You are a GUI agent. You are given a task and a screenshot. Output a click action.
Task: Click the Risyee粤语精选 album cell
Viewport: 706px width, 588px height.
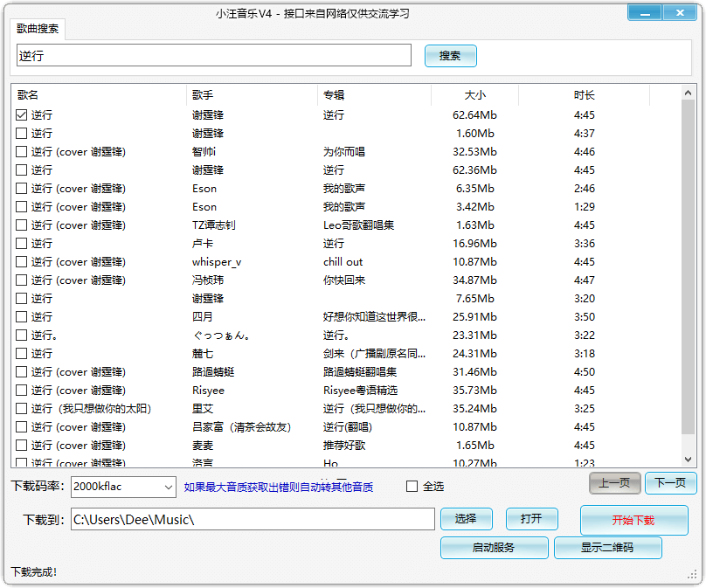(x=361, y=391)
